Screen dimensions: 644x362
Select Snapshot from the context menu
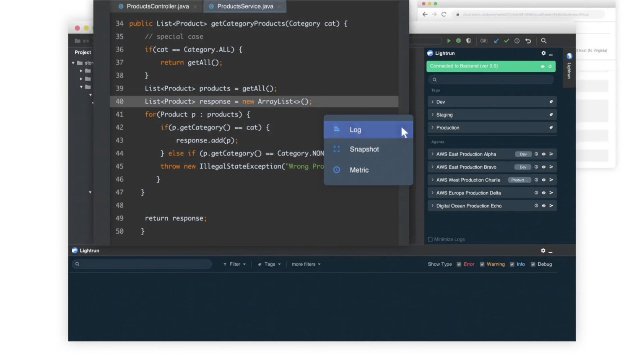pyautogui.click(x=364, y=149)
